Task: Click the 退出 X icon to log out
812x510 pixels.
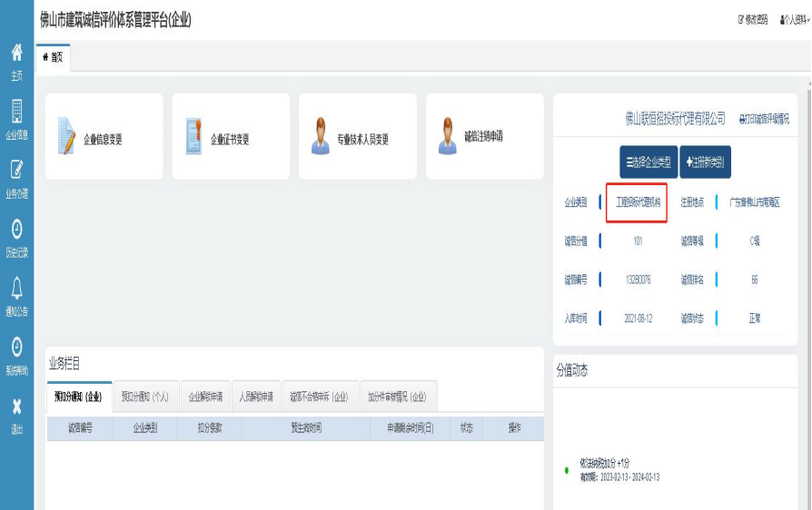Action: [16, 414]
